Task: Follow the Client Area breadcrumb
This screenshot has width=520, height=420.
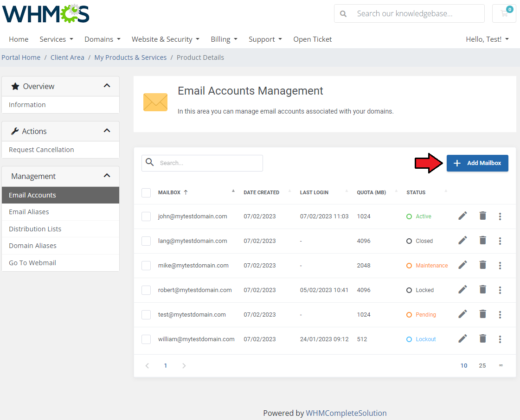Action: [67, 57]
